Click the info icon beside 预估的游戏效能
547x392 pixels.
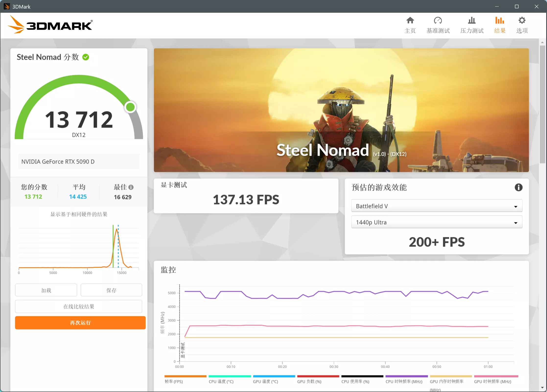[518, 187]
